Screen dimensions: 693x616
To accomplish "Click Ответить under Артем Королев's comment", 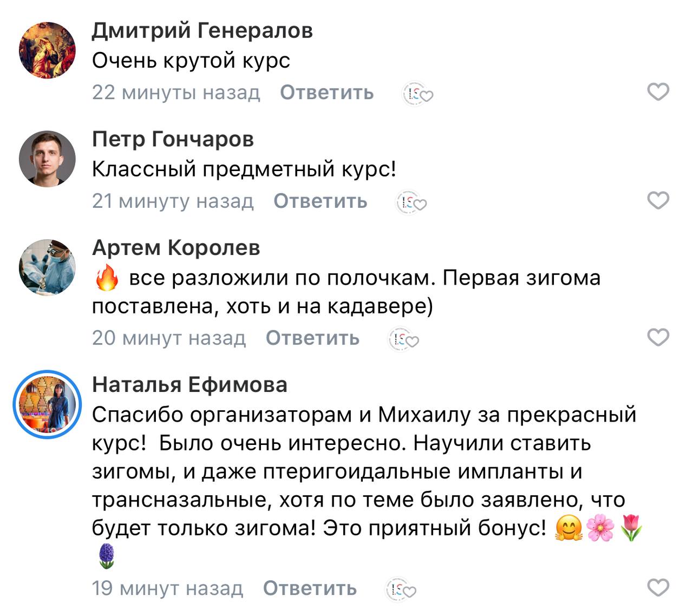I will 312,338.
